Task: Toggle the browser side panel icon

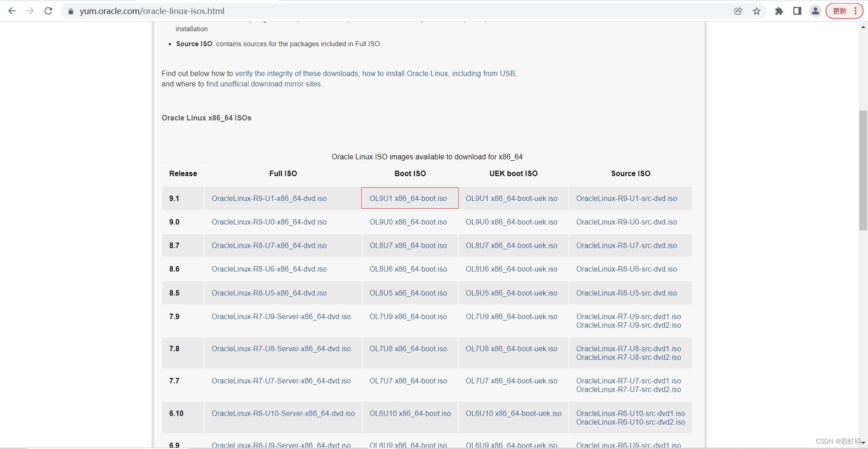Action: pos(797,11)
